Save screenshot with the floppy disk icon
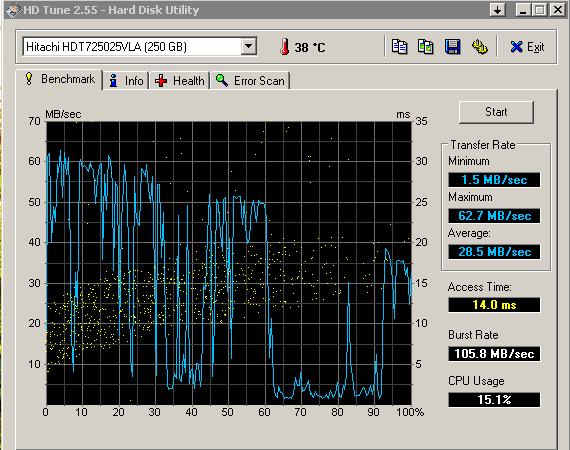This screenshot has width=570, height=450. pos(453,47)
